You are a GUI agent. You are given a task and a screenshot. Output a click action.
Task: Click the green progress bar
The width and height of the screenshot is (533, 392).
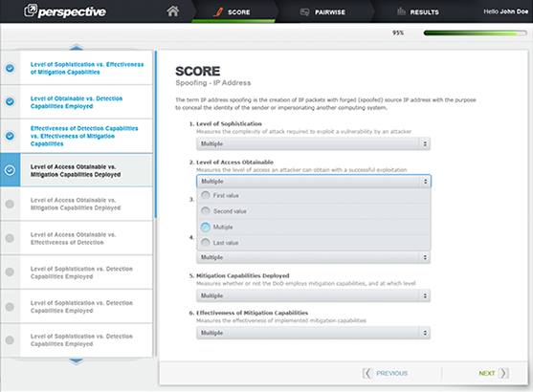[475, 33]
